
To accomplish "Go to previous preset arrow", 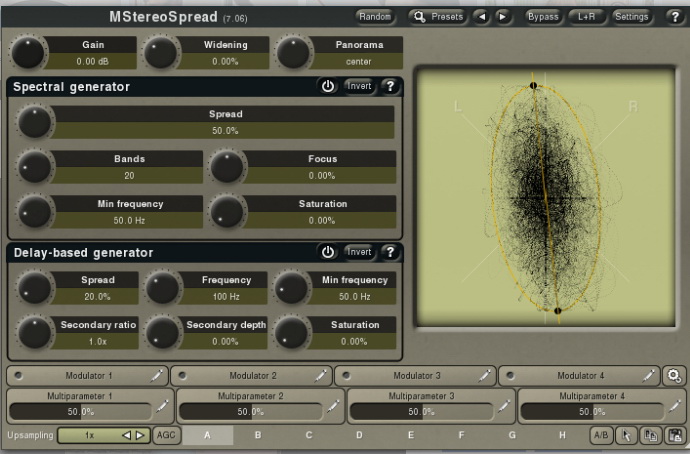I will [482, 17].
